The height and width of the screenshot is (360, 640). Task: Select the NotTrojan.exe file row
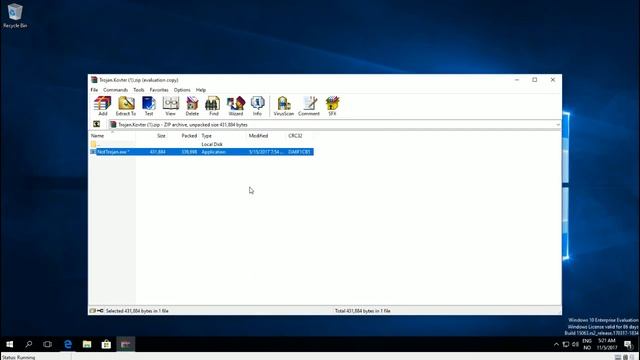(202, 152)
